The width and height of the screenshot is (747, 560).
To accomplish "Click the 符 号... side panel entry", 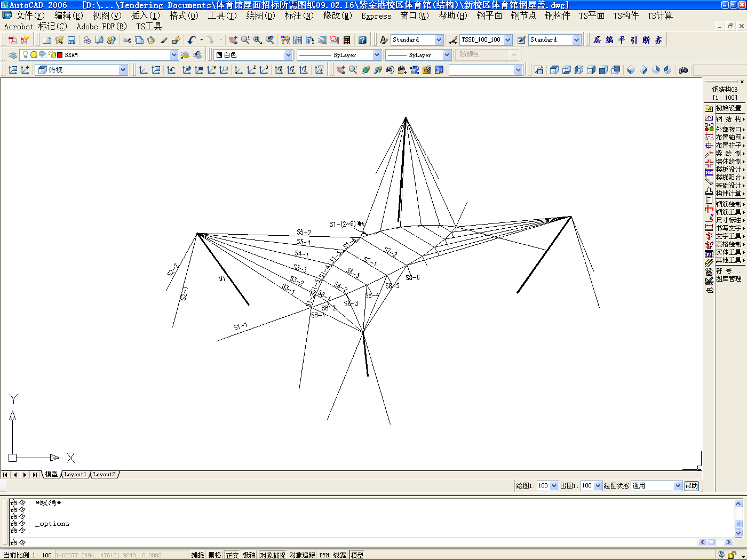I will 728,271.
